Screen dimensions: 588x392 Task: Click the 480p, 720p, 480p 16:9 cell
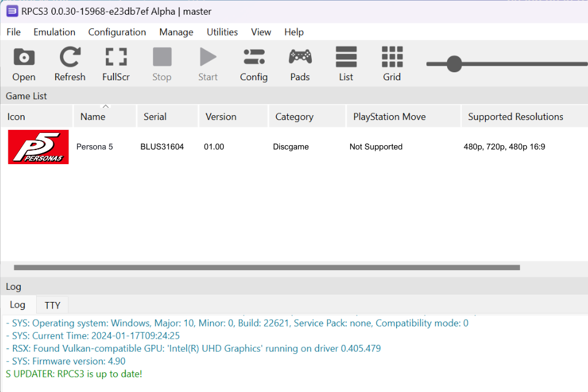pos(504,146)
